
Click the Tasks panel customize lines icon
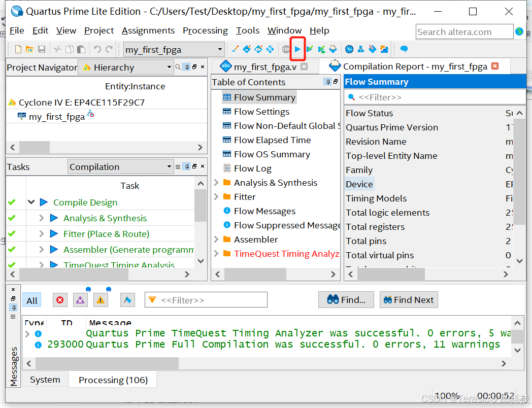pyautogui.click(x=178, y=167)
